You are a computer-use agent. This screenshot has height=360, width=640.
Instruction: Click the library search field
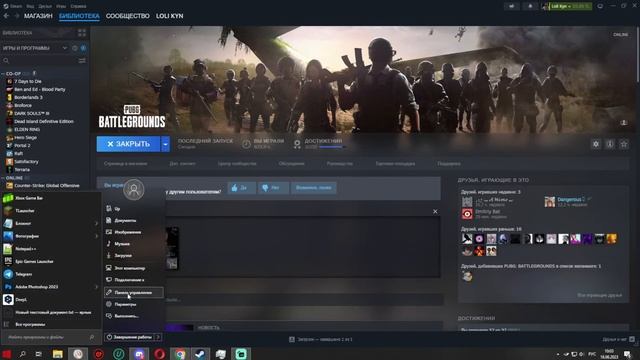pyautogui.click(x=40, y=60)
